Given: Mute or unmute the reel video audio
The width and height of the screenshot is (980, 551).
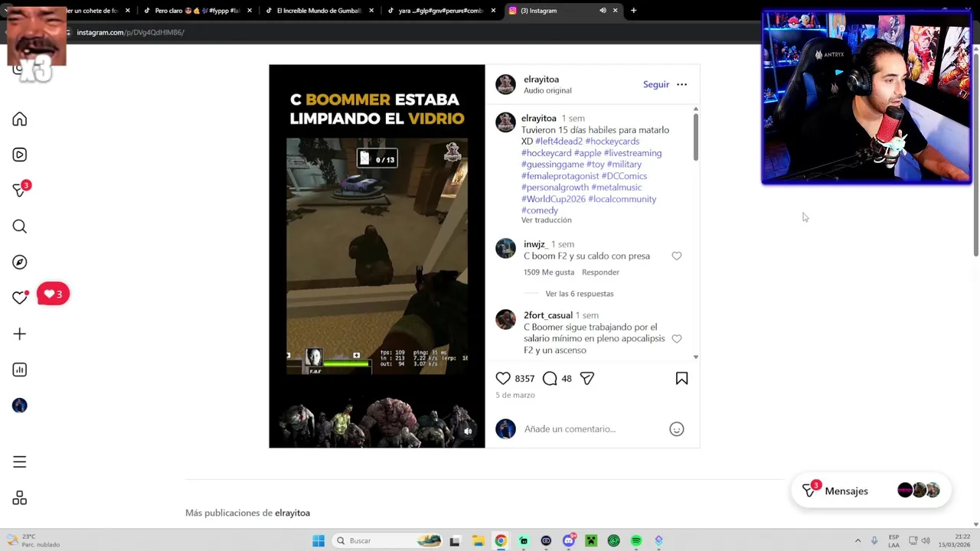Looking at the screenshot, I should (x=468, y=431).
